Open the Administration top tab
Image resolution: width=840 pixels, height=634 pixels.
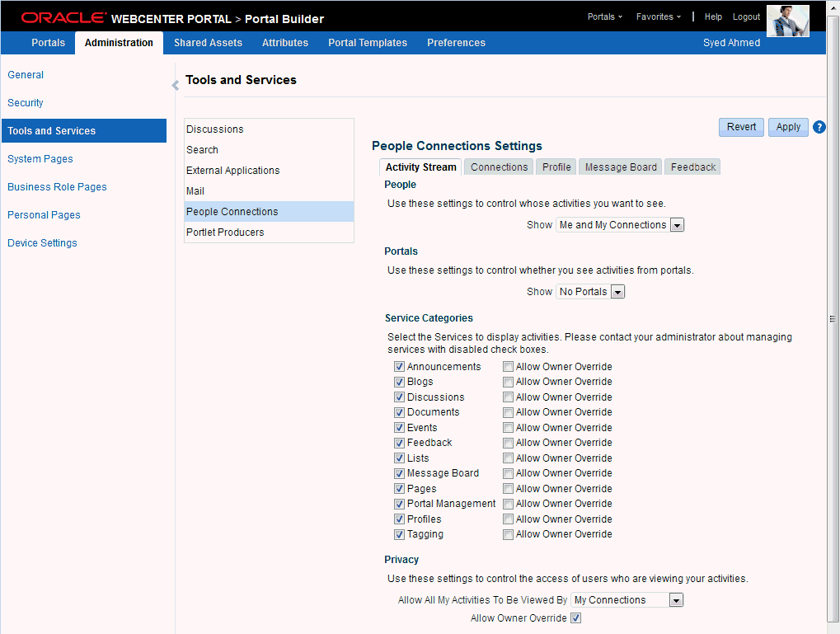tap(119, 43)
